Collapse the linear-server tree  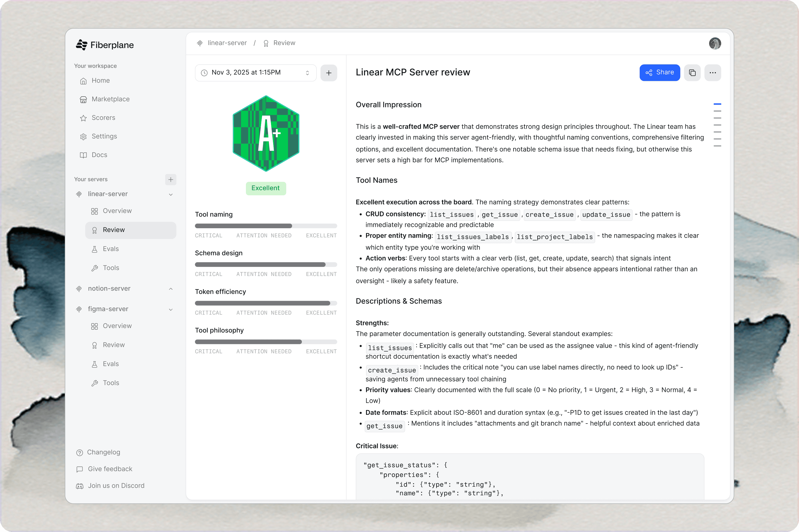tap(171, 195)
